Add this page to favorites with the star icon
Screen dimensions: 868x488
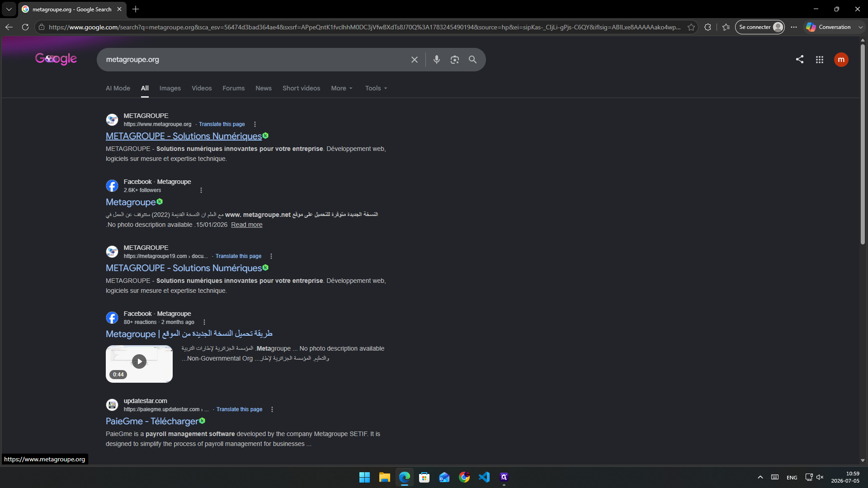point(691,27)
